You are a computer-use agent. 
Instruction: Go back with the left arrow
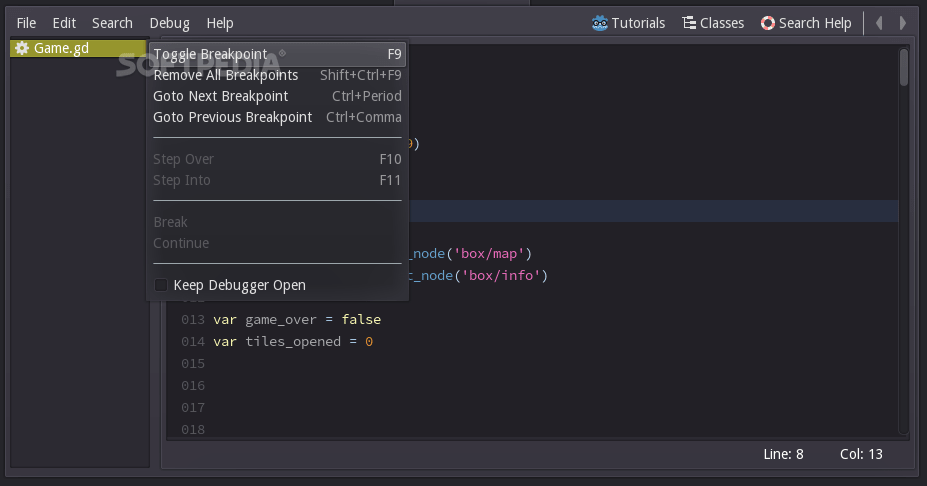(x=879, y=23)
